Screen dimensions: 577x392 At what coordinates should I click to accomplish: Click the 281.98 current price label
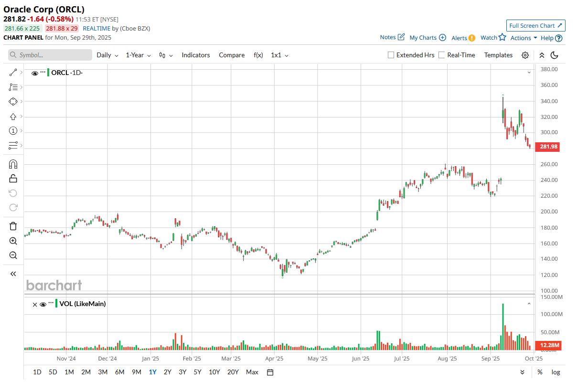tap(547, 147)
